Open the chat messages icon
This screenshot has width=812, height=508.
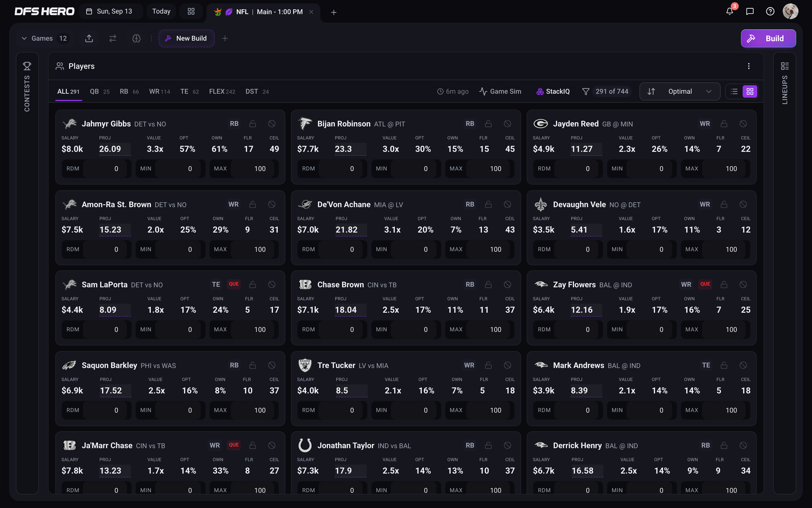click(750, 12)
